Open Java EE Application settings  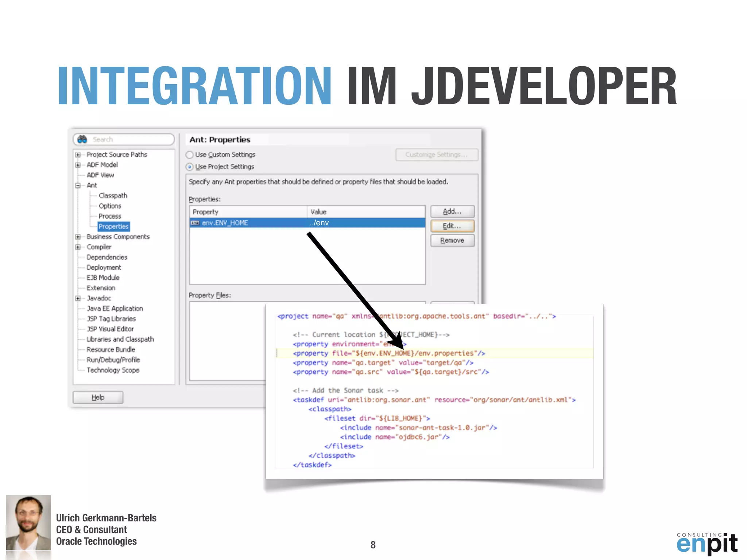point(115,308)
